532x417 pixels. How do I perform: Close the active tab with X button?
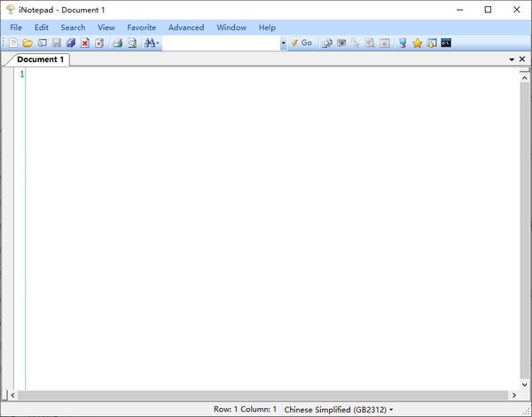[x=522, y=59]
